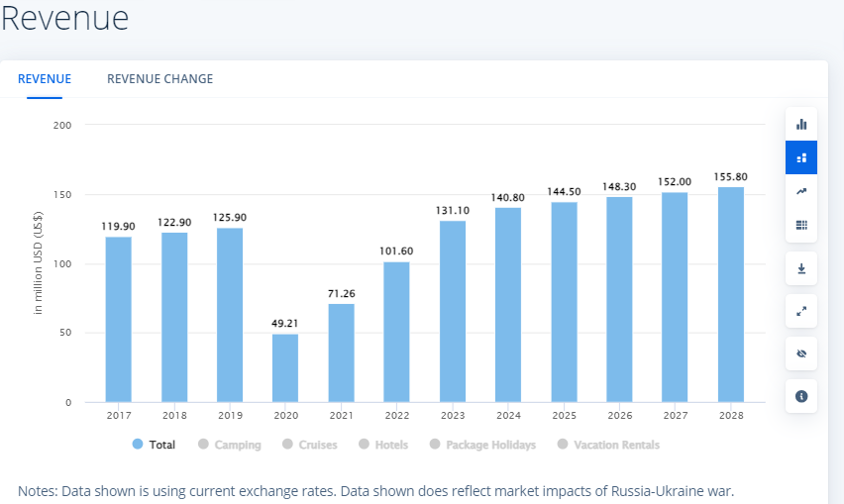This screenshot has height=504, width=844.
Task: Click the 2017 bar showing 119.90
Action: 118,319
